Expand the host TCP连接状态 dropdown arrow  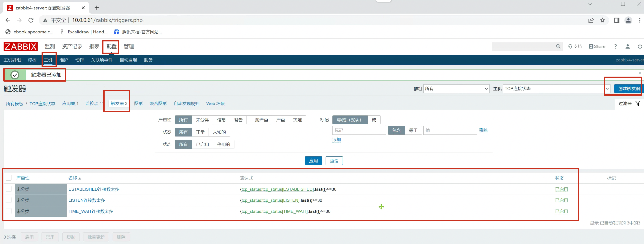(607, 89)
